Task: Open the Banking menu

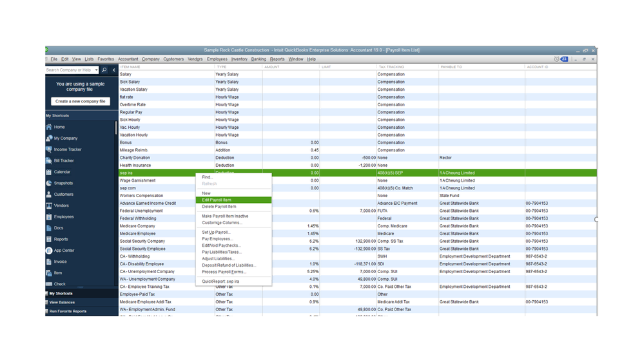Action: pyautogui.click(x=259, y=59)
